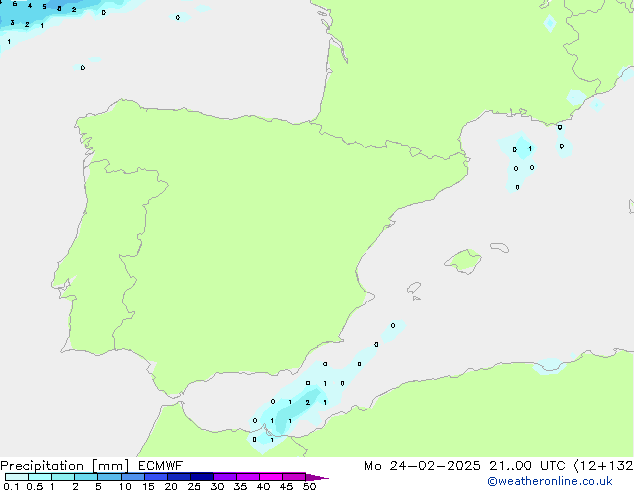The image size is (634, 490).
Task: Click the "0.5" legend scale label
Action: pyautogui.click(x=35, y=486)
